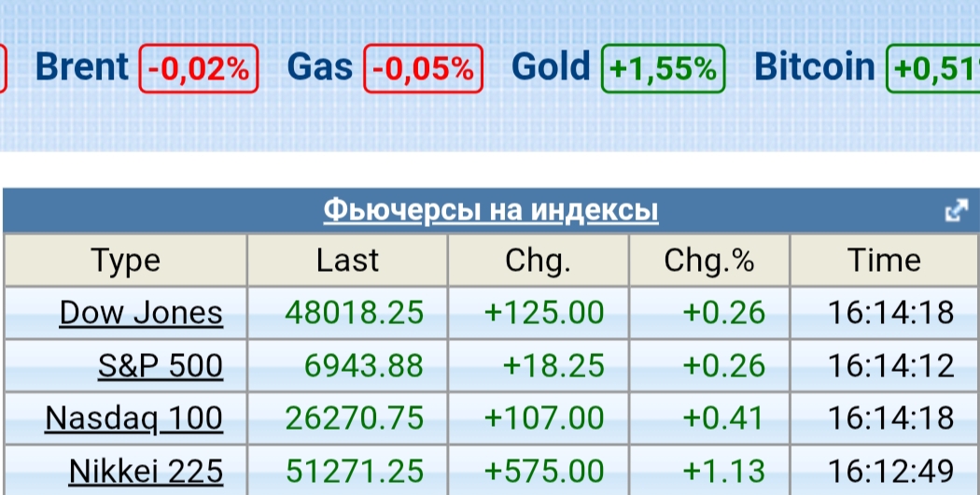Click the Gas ticker label
The image size is (980, 495).
pyautogui.click(x=319, y=67)
